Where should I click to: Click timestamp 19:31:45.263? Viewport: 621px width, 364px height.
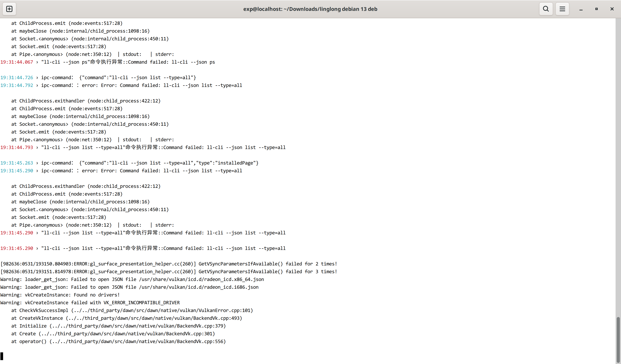coord(17,163)
